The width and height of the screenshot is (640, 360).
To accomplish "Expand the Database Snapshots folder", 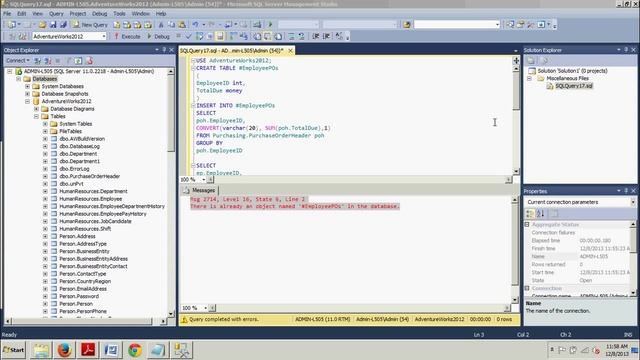I will click(27, 94).
